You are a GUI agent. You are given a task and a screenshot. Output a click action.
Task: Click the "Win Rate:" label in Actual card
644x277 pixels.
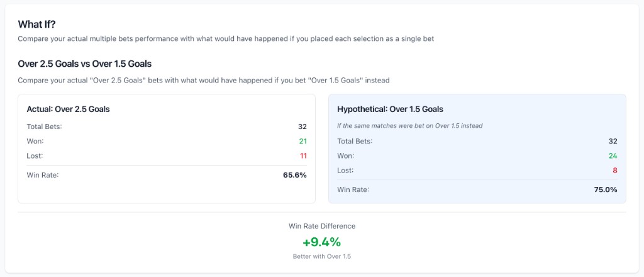click(42, 174)
